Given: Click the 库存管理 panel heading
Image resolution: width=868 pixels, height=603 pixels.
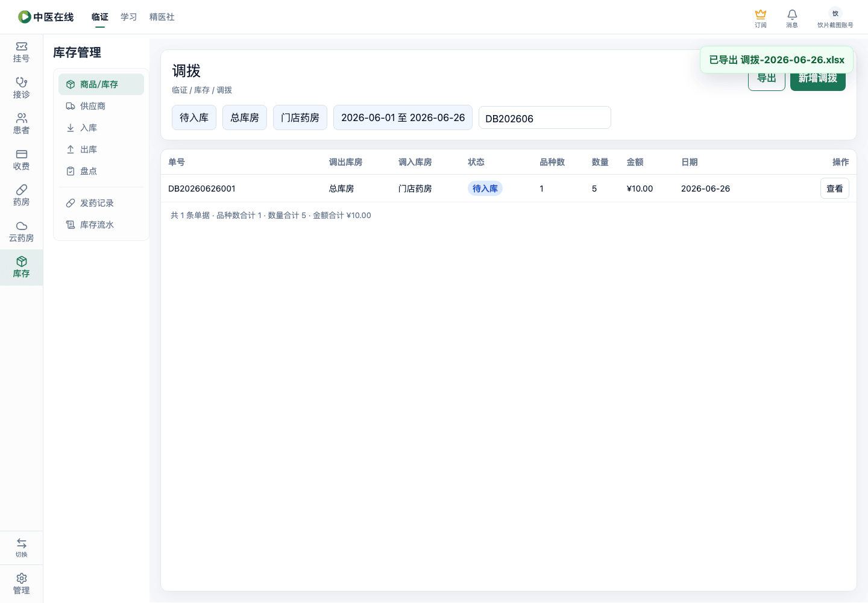Looking at the screenshot, I should [77, 52].
